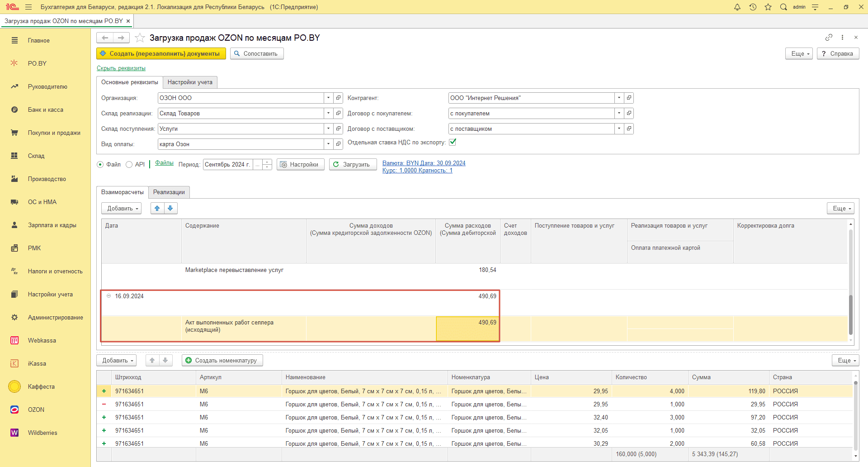Open the main hamburger menu
The width and height of the screenshot is (868, 467).
28,7
